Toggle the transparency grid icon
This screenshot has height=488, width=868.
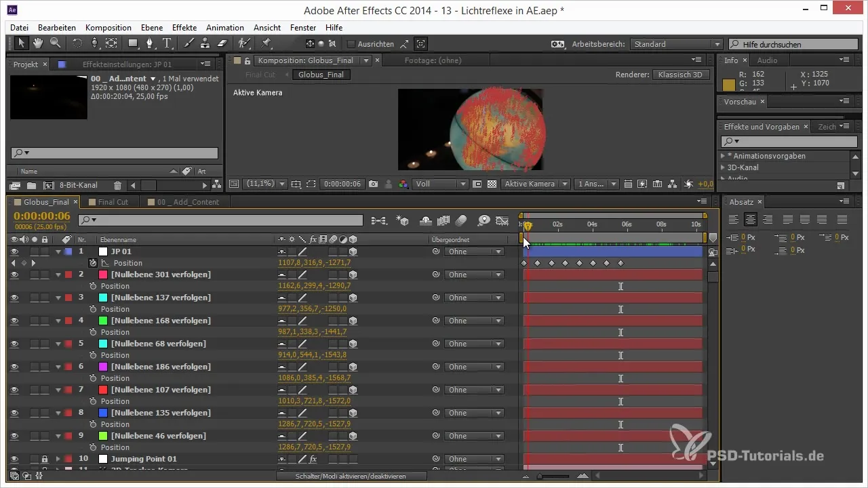tap(492, 184)
